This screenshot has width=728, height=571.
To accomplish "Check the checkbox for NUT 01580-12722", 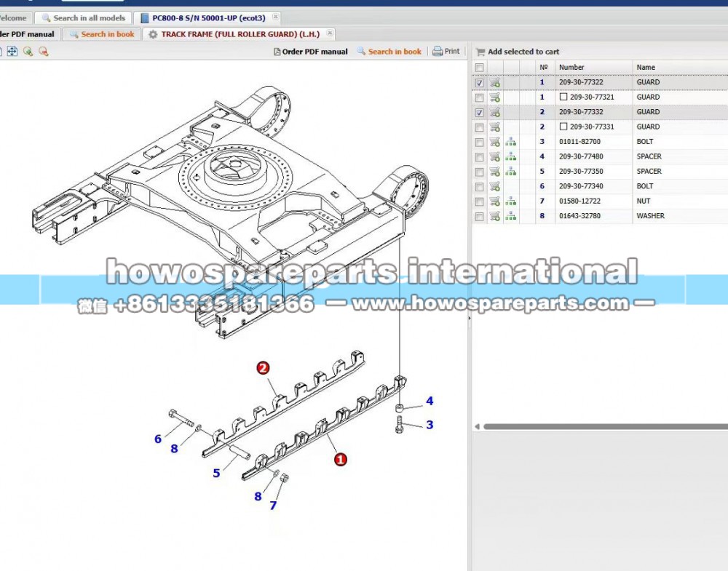I will (480, 201).
